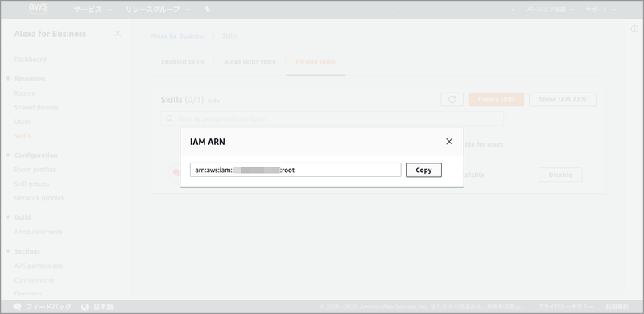Open Users in the sidebar

tap(23, 122)
